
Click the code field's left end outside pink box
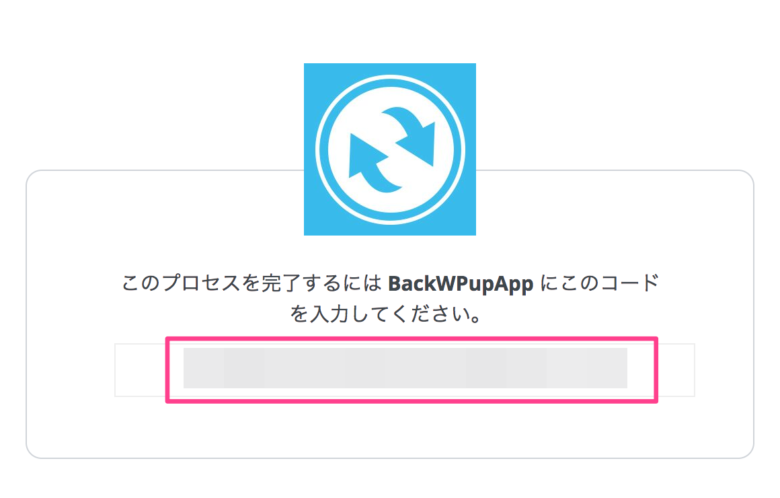pyautogui.click(x=140, y=370)
